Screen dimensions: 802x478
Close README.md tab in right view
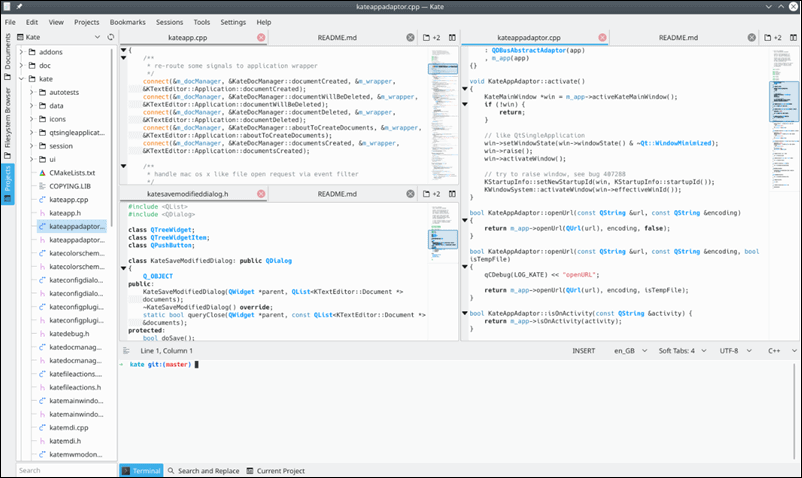pos(751,37)
